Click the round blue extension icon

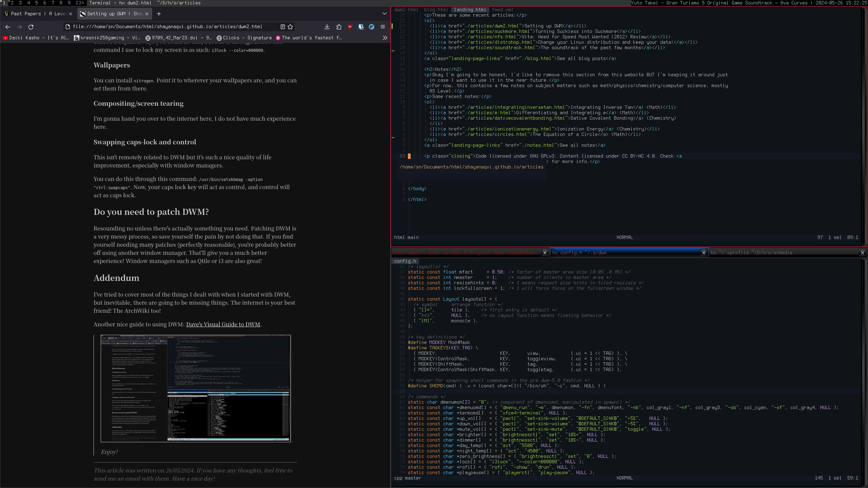372,27
